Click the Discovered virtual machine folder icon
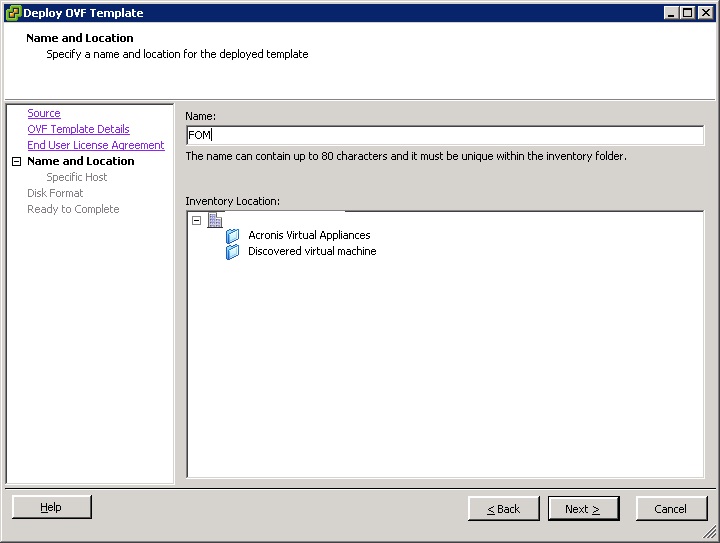Viewport: 720px width, 543px height. (232, 252)
